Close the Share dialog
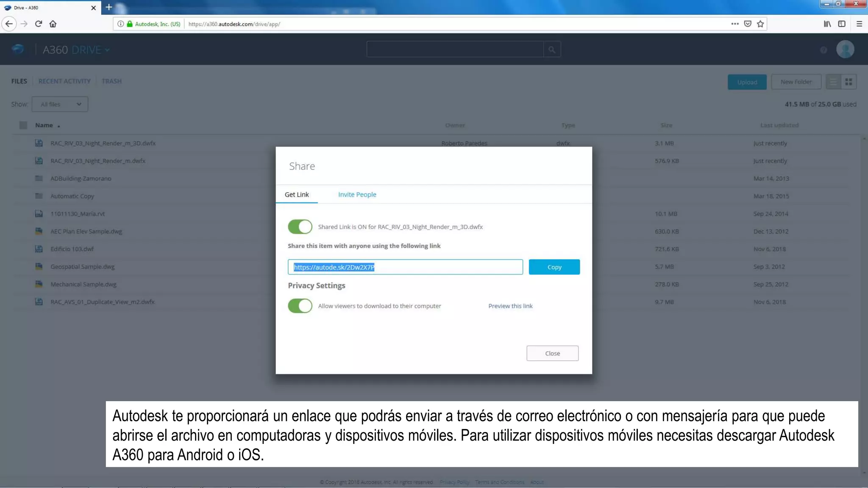Viewport: 868px width, 488px height. (552, 353)
